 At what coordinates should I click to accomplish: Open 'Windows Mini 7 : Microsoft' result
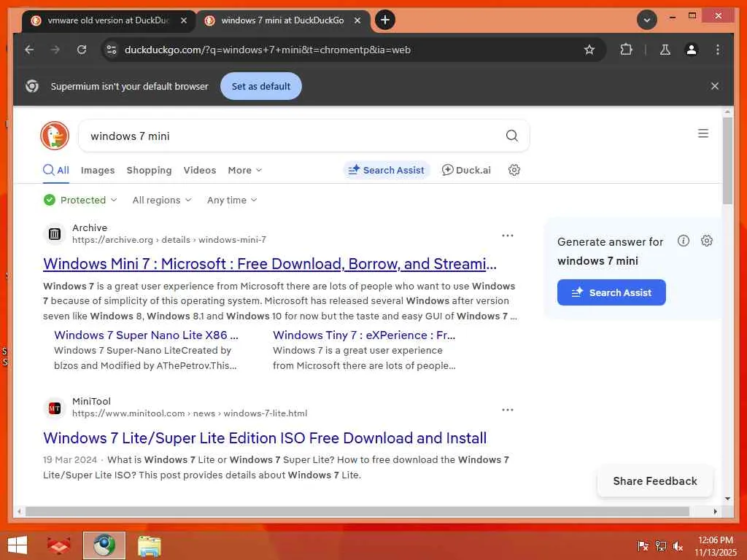[270, 264]
